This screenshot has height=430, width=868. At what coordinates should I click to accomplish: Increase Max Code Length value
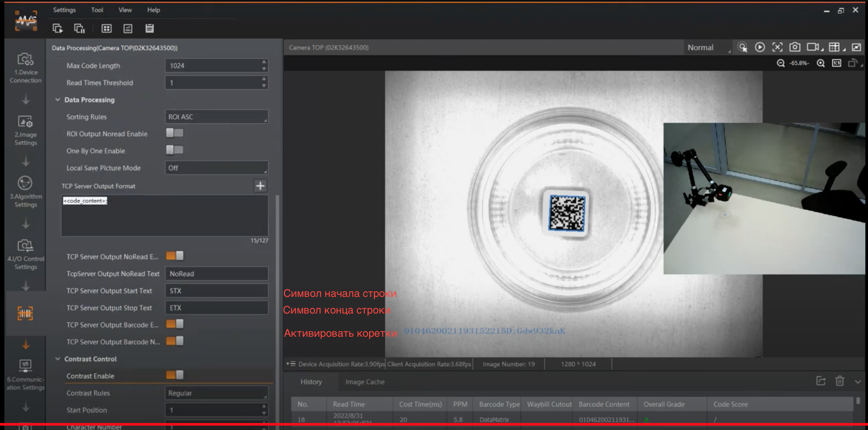click(264, 62)
